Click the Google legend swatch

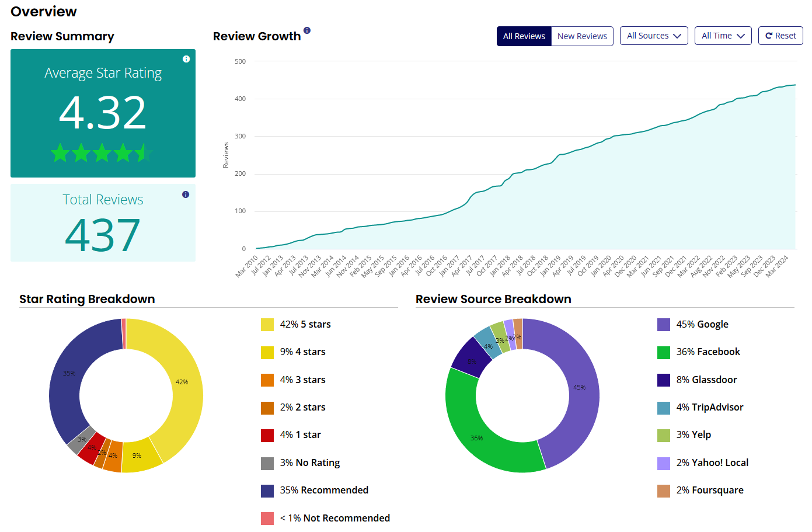[x=664, y=325]
